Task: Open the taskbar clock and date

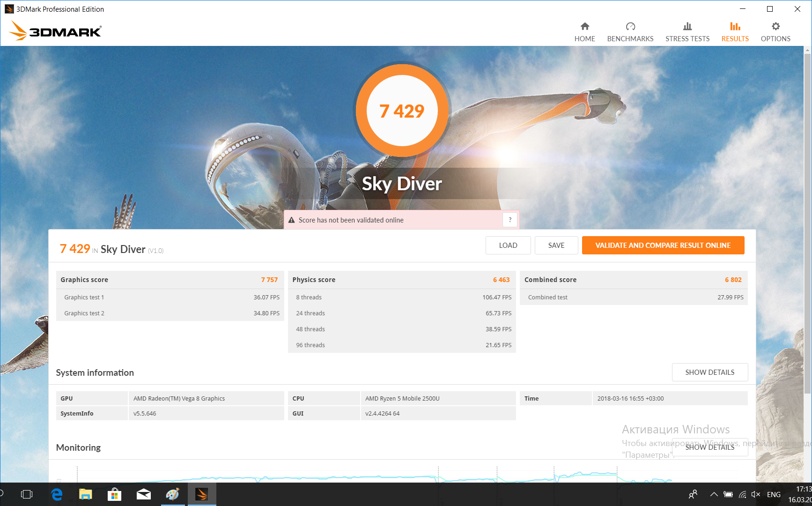Action: pyautogui.click(x=799, y=494)
